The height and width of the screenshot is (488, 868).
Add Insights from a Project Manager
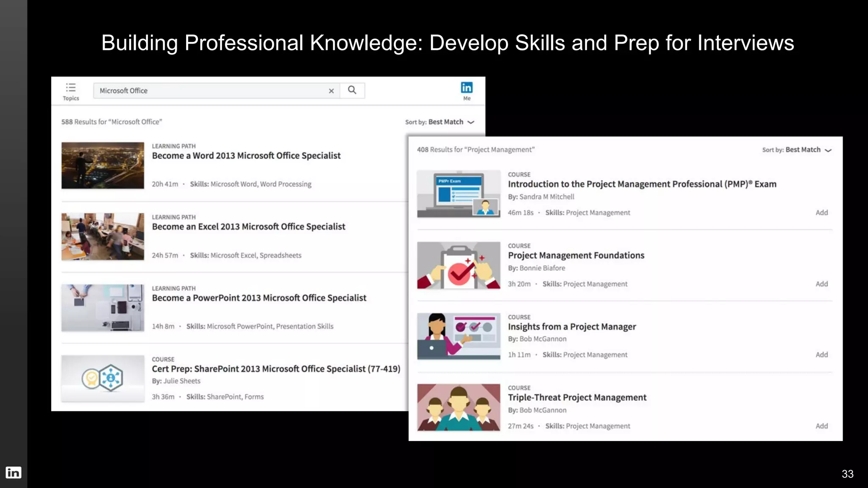coord(822,355)
